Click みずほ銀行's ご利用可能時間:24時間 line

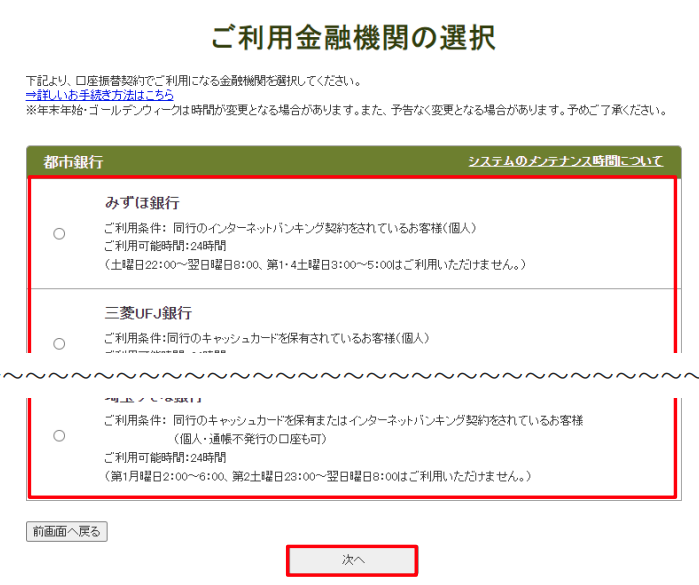165,246
